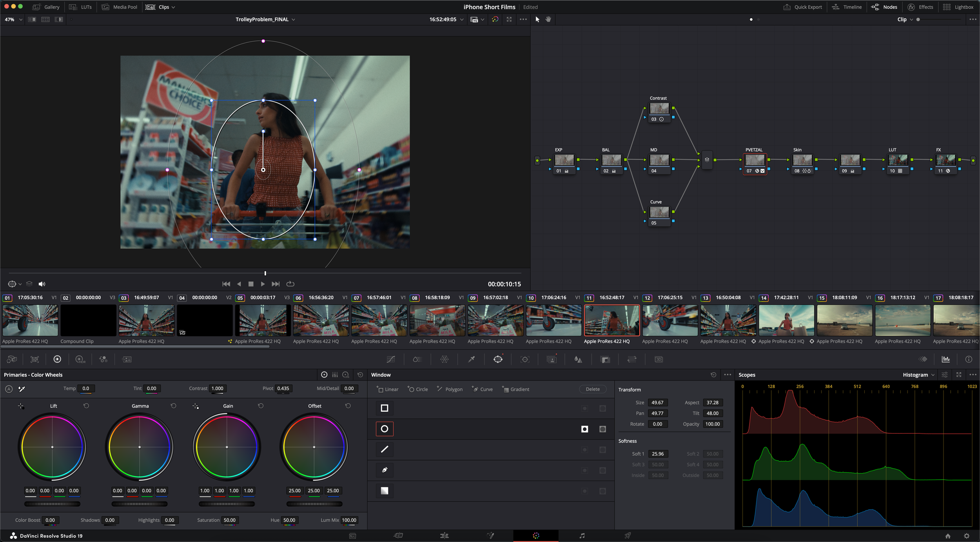The image size is (980, 542).
Task: Click the Delete window button
Action: (x=592, y=389)
